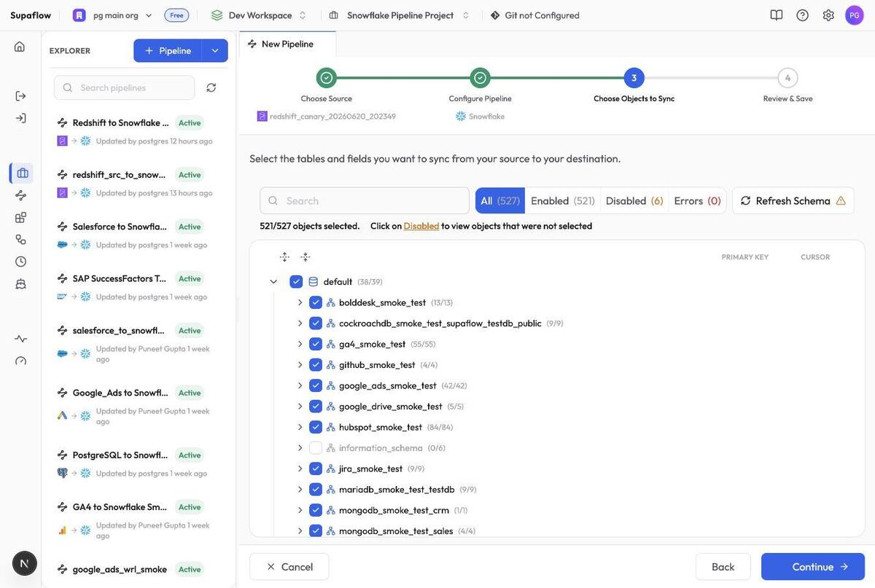Uncheck the ga4_smoke_test checkbox

click(x=316, y=344)
